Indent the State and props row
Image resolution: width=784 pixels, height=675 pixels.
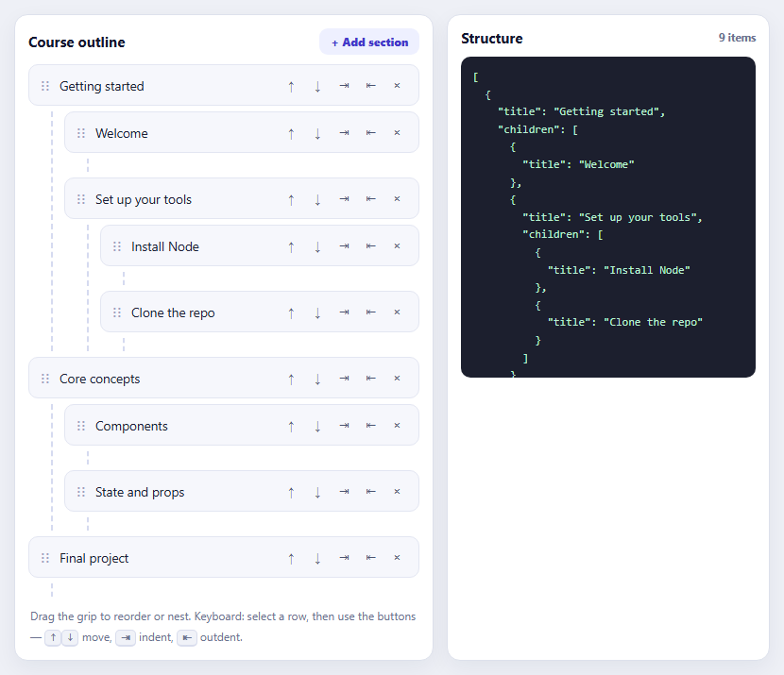pyautogui.click(x=344, y=492)
